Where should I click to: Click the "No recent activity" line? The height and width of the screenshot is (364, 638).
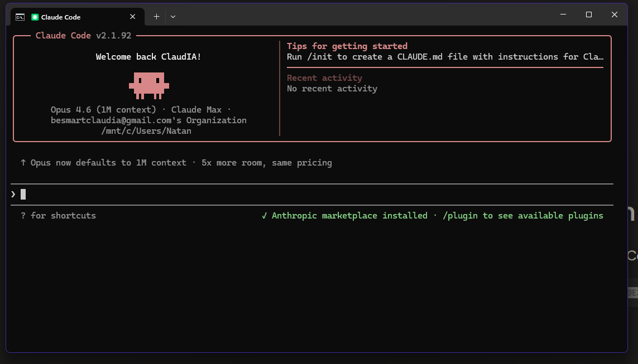point(332,89)
